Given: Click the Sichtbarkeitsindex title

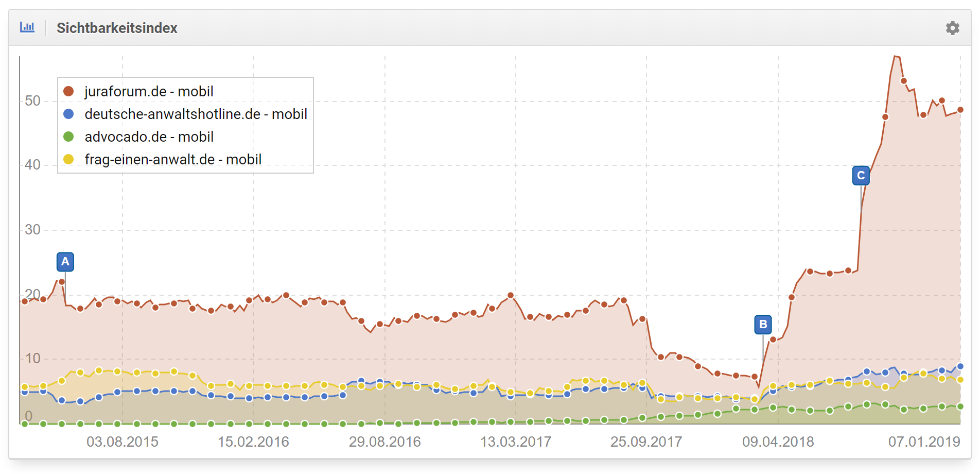Looking at the screenshot, I should point(117,28).
